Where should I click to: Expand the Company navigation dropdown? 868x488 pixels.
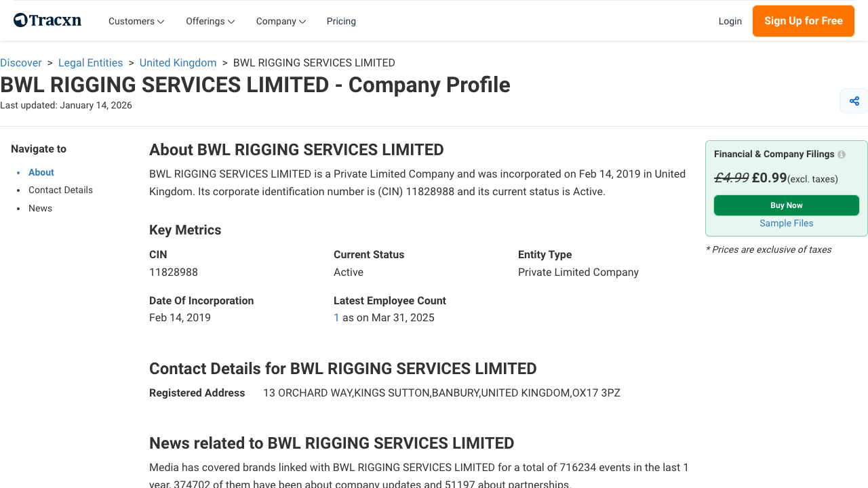coord(280,21)
